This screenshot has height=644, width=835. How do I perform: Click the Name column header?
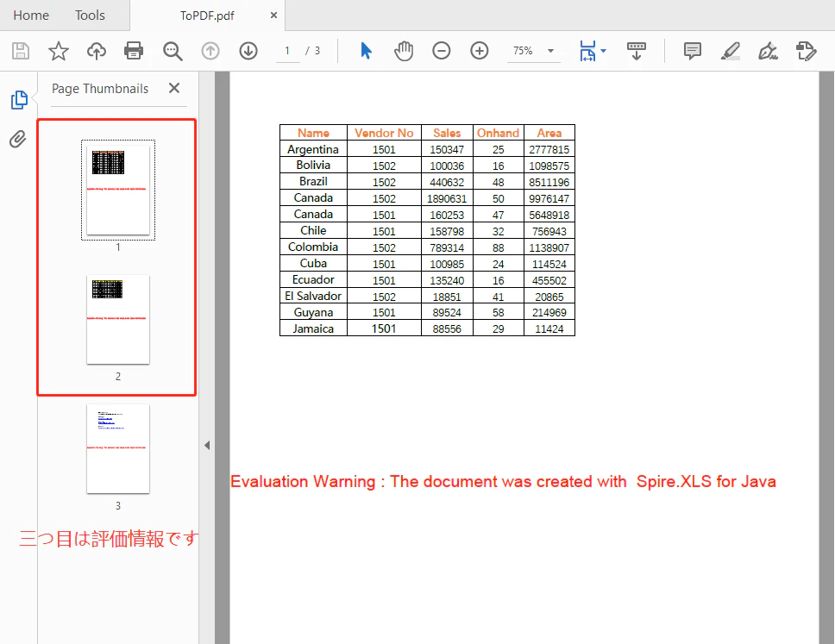coord(313,133)
